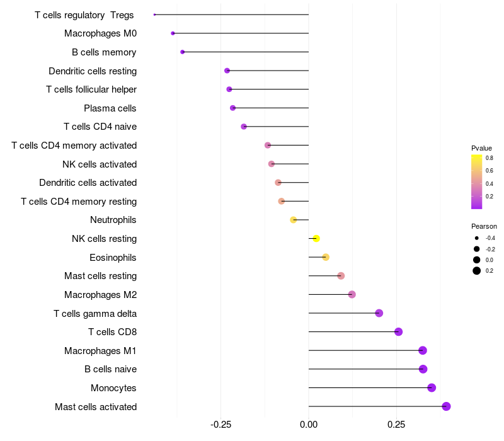Click the 0.25 x-axis tick label

point(396,425)
